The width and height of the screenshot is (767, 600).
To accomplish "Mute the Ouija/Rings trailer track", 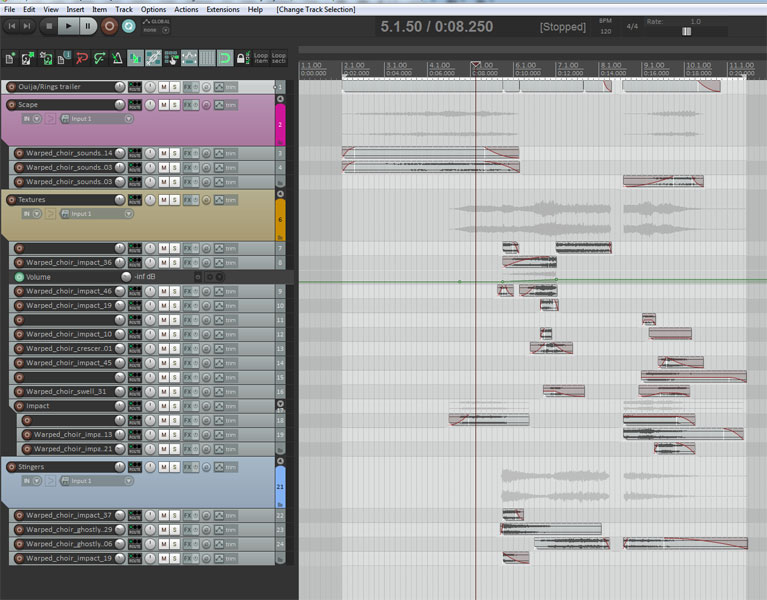I will pos(163,87).
